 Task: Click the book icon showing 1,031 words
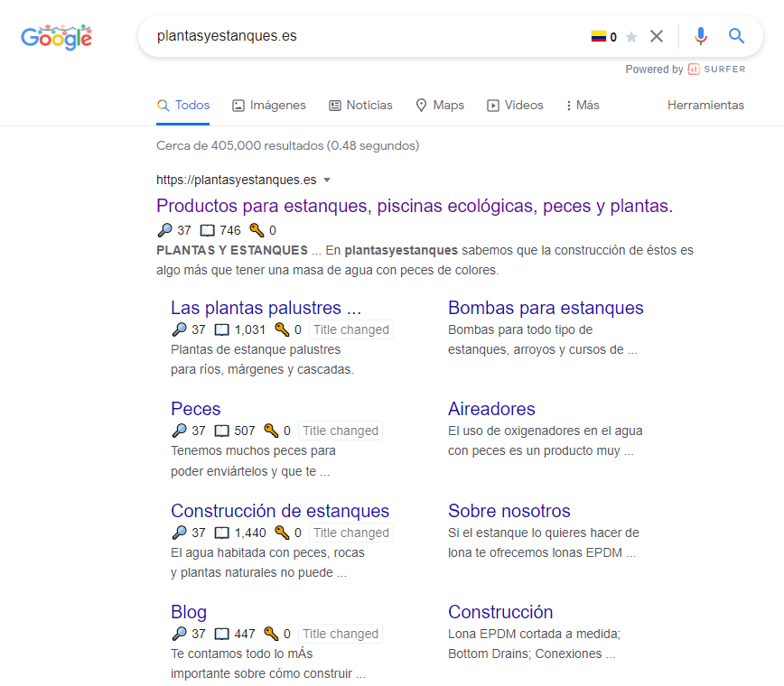click(221, 329)
